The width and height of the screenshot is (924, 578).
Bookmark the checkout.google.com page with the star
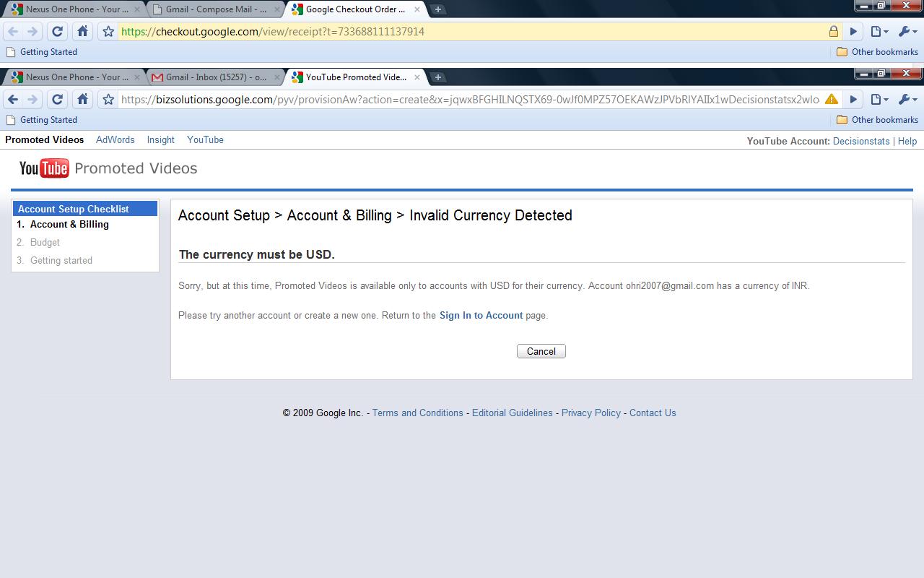[x=108, y=32]
